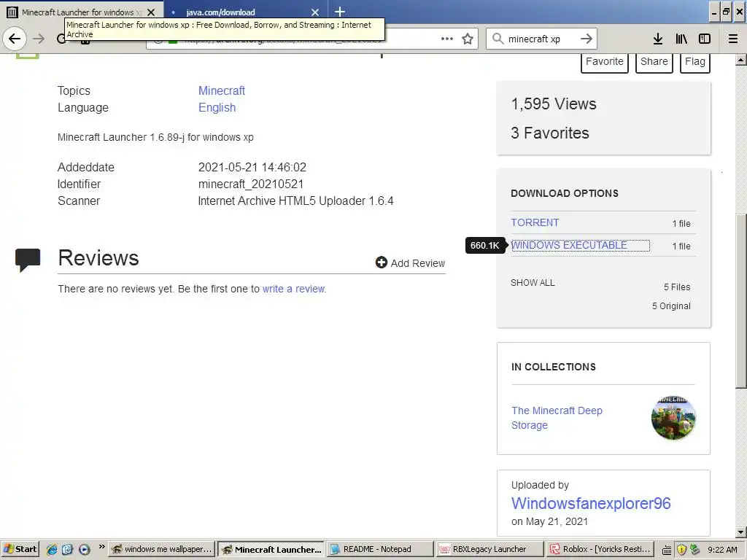Select the date 2021-05-21 14:46:02
This screenshot has height=560, width=747.
(x=252, y=167)
